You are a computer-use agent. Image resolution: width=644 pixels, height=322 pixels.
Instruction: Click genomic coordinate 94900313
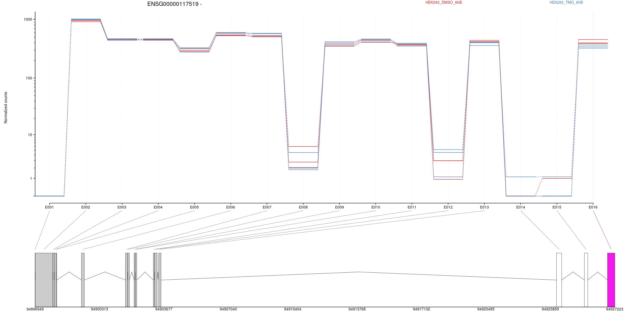[x=99, y=309]
